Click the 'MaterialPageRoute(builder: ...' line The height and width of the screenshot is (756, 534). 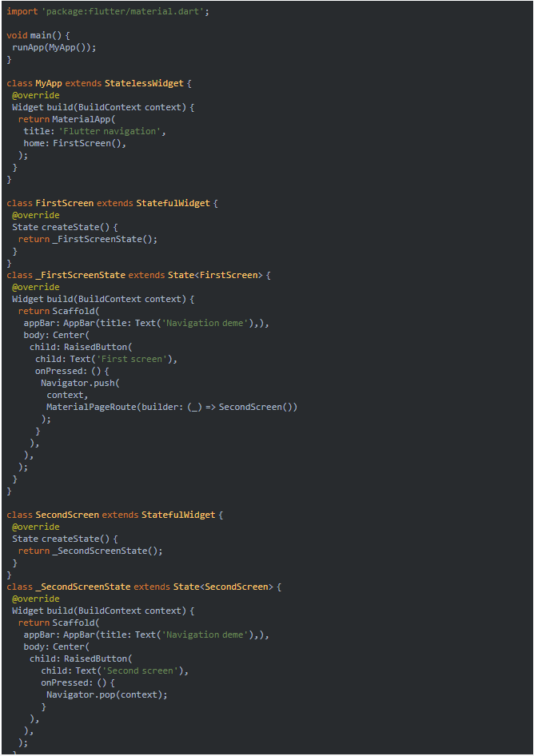pos(172,407)
